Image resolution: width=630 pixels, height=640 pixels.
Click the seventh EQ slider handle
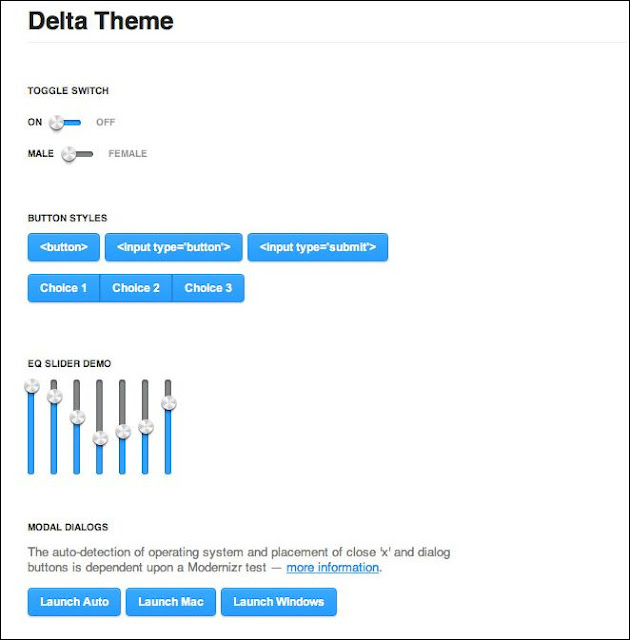(x=169, y=403)
